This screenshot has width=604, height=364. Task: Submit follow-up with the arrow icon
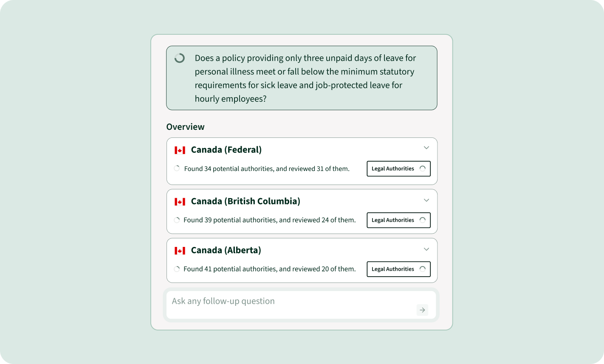click(x=422, y=310)
